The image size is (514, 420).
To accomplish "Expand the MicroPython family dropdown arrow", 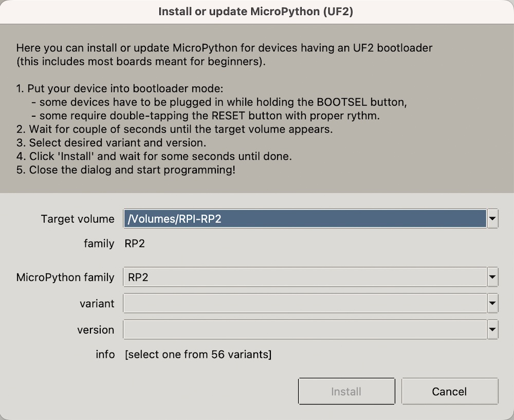I will (x=492, y=278).
